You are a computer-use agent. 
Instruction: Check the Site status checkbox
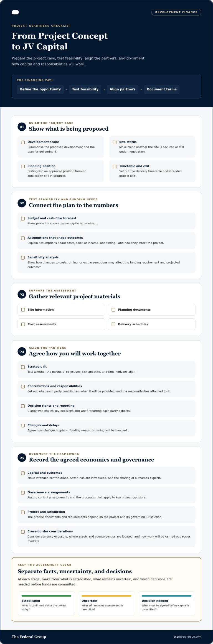(x=115, y=142)
